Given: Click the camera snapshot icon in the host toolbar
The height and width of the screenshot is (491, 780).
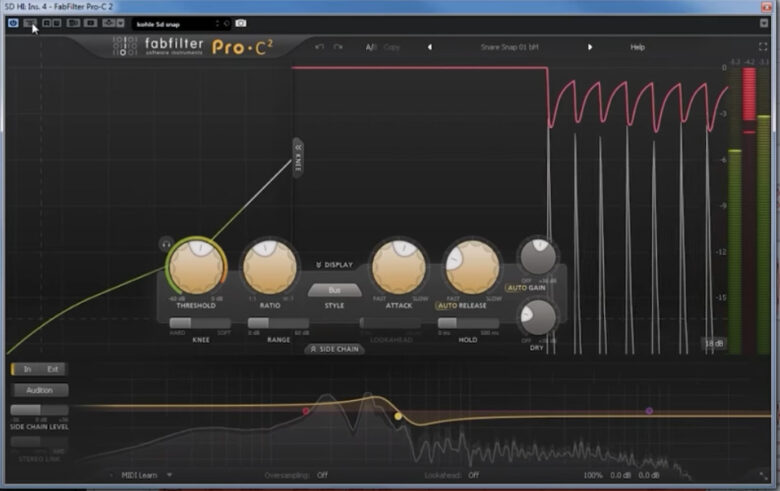Looking at the screenshot, I should [241, 23].
